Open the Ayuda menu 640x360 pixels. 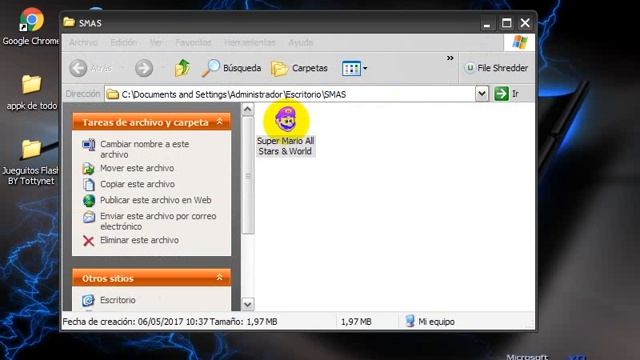coord(301,42)
